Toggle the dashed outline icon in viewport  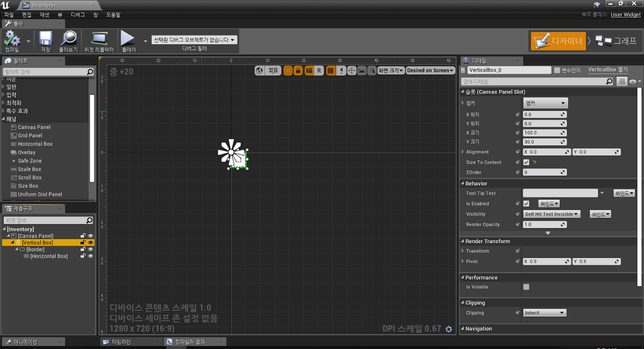[x=288, y=71]
